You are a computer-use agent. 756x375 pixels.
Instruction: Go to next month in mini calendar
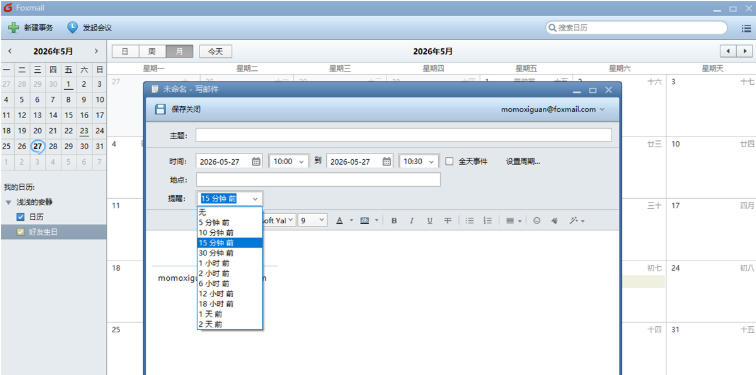(x=96, y=51)
